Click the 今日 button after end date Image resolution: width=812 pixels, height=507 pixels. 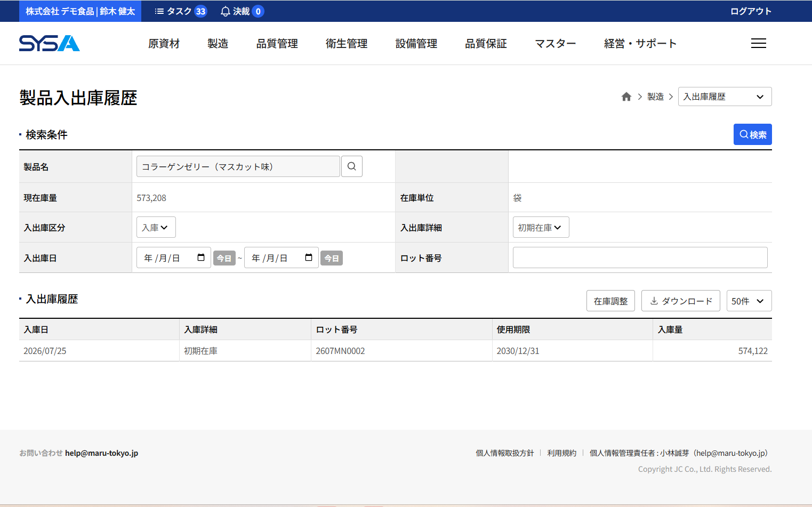click(x=332, y=258)
